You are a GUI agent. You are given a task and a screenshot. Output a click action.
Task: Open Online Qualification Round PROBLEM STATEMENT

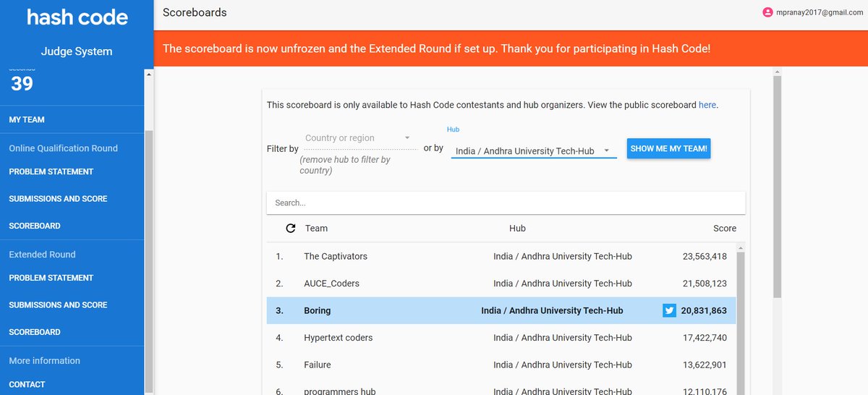pos(51,171)
